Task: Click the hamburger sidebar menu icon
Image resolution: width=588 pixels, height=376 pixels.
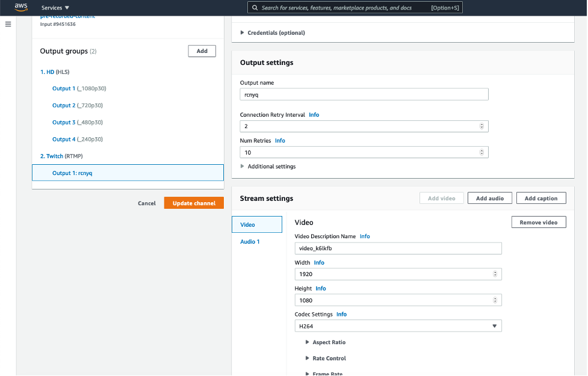Action: click(x=8, y=24)
